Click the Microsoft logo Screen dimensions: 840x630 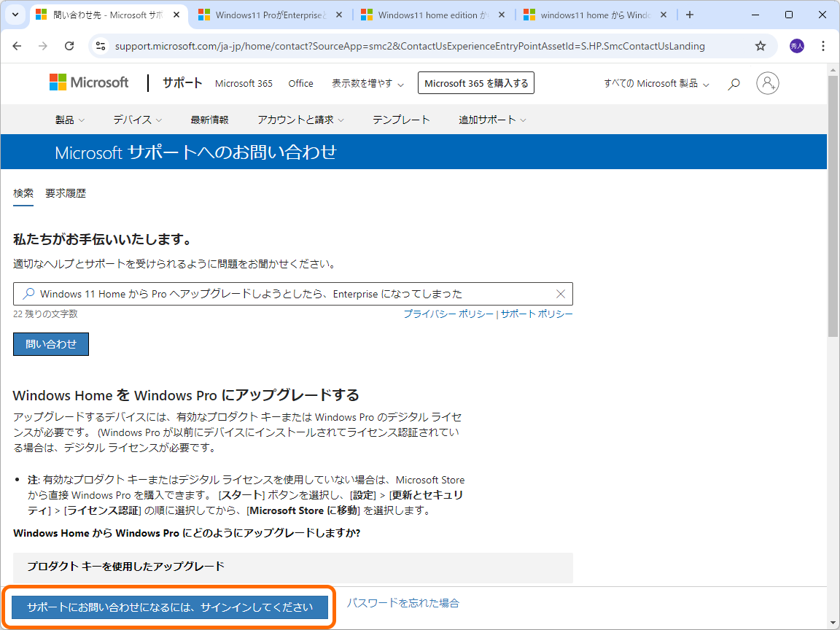tap(89, 82)
